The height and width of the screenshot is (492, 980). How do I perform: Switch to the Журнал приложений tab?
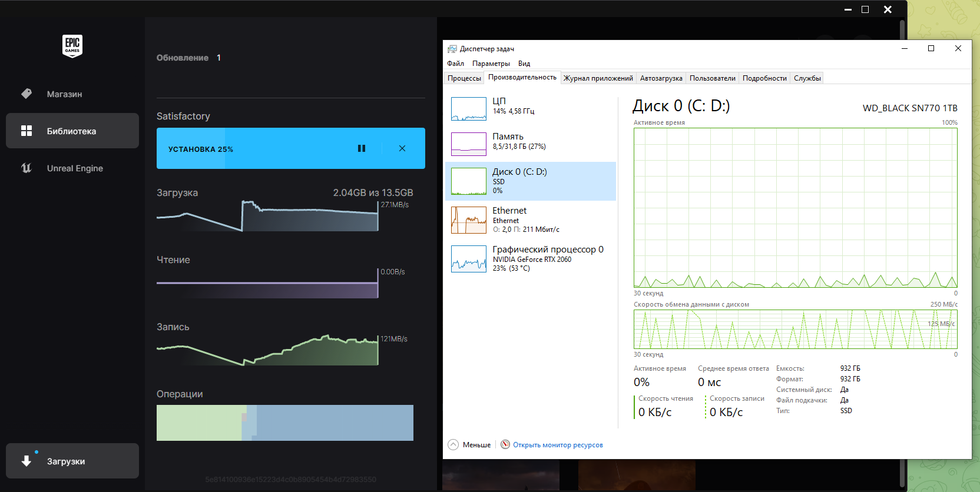(x=598, y=78)
